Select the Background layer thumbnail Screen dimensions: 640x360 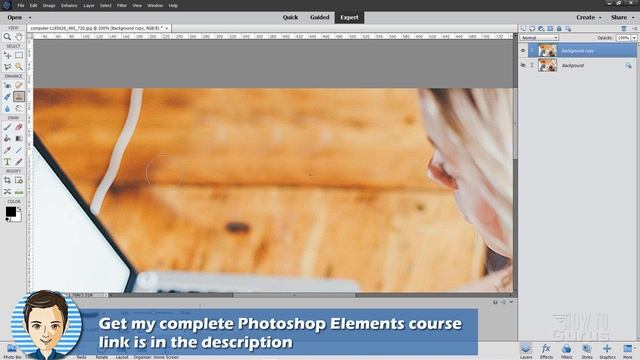pyautogui.click(x=547, y=65)
